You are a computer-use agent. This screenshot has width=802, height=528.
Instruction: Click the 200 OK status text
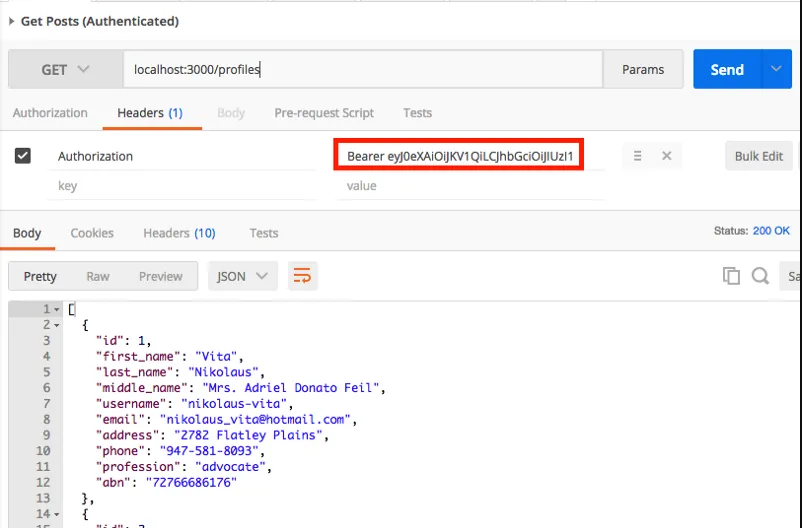tap(771, 231)
